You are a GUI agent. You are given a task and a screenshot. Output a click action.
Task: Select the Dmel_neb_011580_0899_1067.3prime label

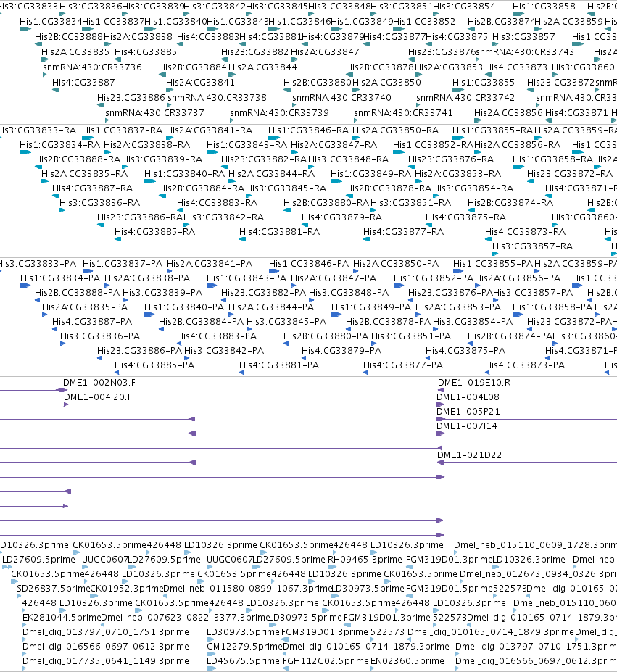(x=248, y=589)
